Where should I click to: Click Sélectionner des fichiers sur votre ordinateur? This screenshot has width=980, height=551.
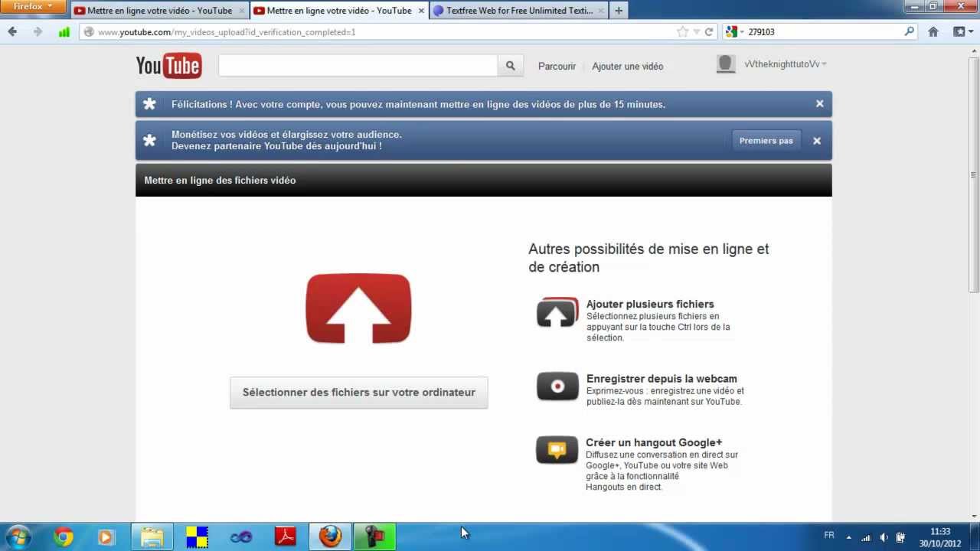point(359,393)
